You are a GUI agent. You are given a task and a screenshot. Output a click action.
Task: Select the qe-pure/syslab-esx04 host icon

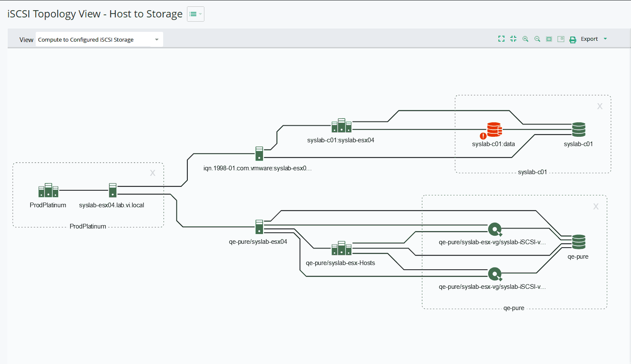pyautogui.click(x=259, y=227)
